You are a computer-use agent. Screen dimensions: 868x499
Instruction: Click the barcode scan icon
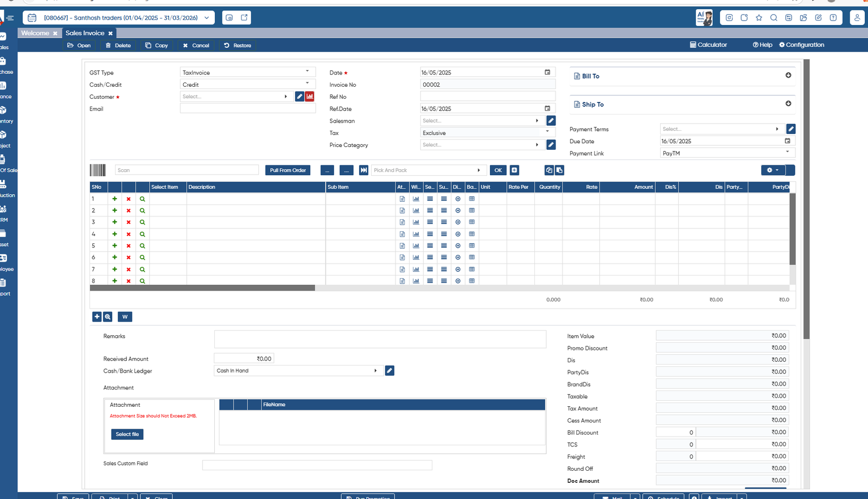click(x=98, y=170)
